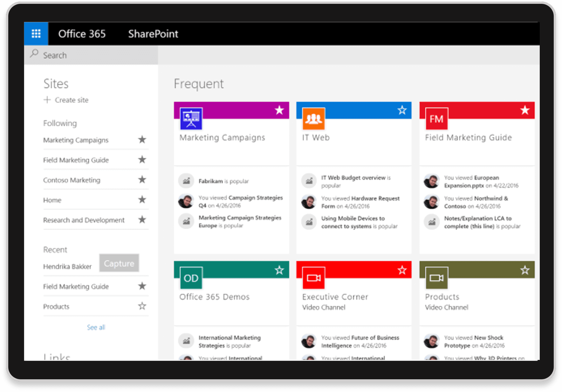Follow IT Web with card star
Image resolution: width=562 pixels, height=392 pixels.
(x=402, y=110)
